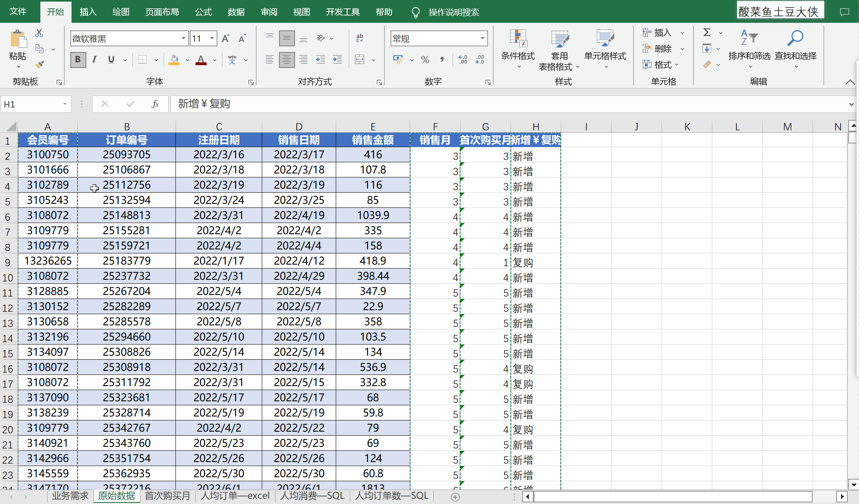The height and width of the screenshot is (504, 859).
Task: Click 排序和筛选 sort and filter button
Action: pyautogui.click(x=749, y=47)
